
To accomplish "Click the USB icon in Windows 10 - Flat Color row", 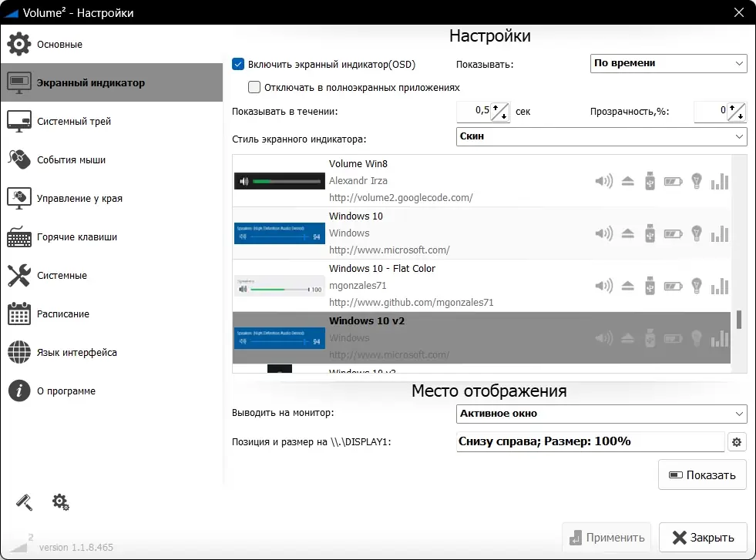I will click(x=650, y=286).
